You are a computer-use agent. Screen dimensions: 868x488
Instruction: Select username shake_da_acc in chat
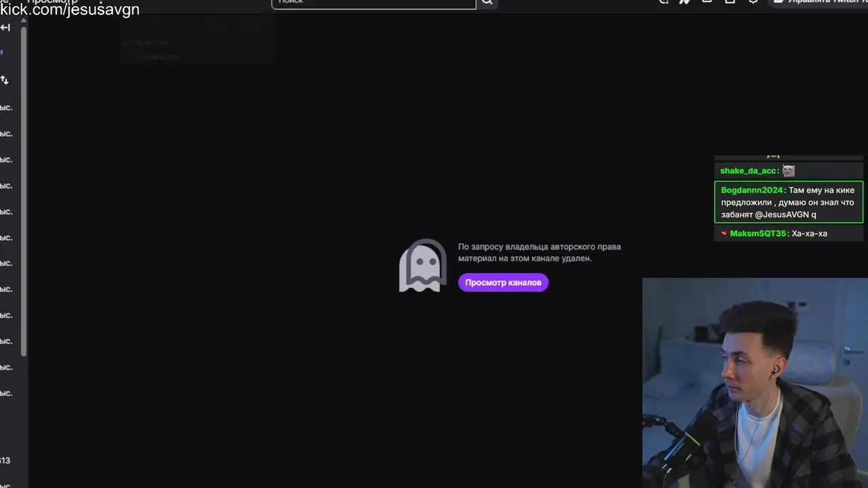(749, 171)
